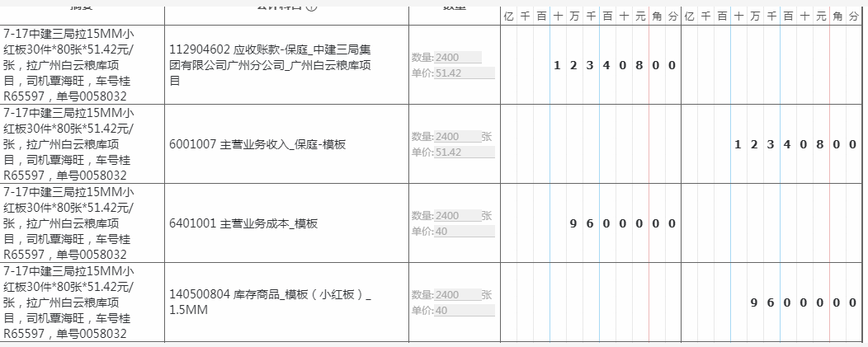The width and height of the screenshot is (868, 347).
Task: Click empty debit amount cell in 主营业务收入 row
Action: point(591,144)
